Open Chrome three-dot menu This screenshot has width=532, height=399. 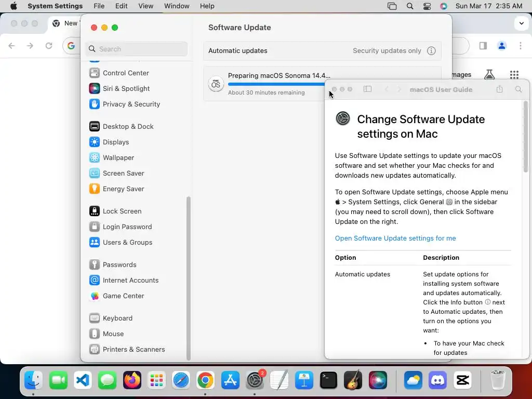[x=521, y=46]
